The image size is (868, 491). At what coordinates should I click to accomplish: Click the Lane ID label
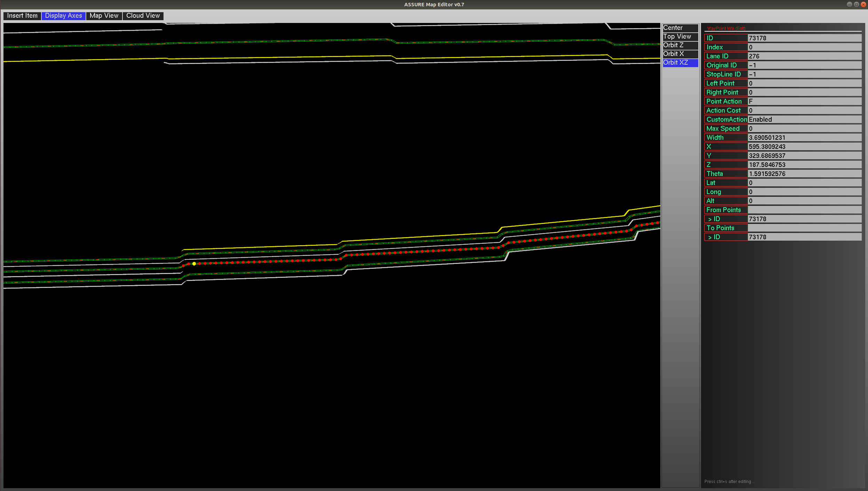(x=726, y=56)
